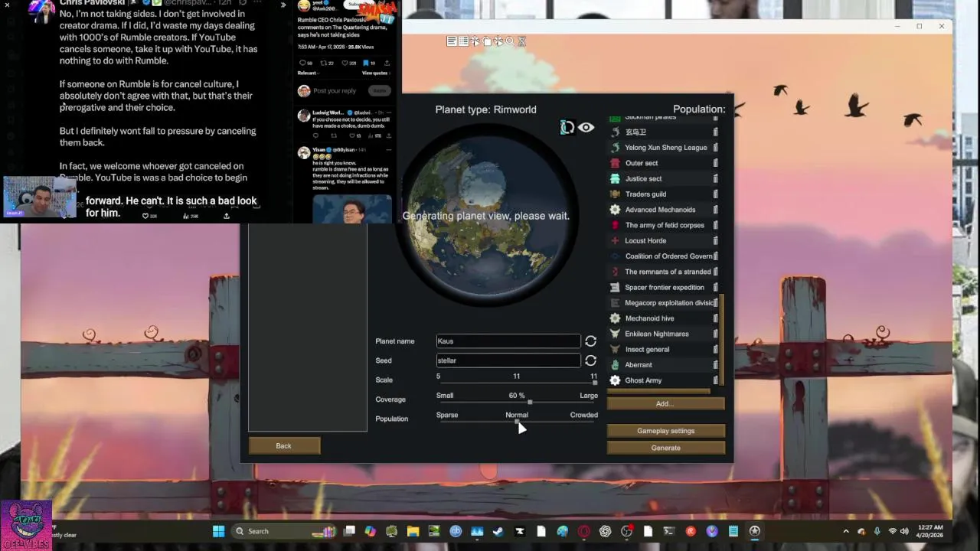Open the taskbar clock showing 12:27 AM
The width and height of the screenshot is (980, 551).
coord(928,531)
